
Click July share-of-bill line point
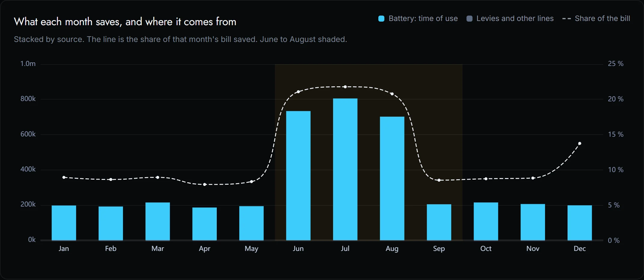pyautogui.click(x=345, y=87)
